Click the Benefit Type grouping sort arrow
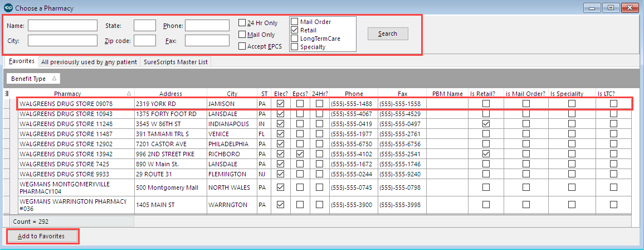Screen dimensions: 644x250 pos(54,78)
